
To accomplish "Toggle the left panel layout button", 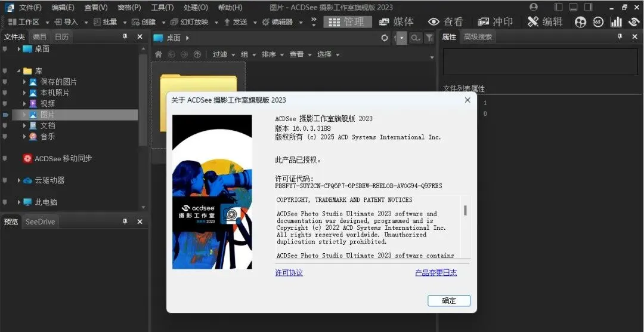I will tap(558, 7).
